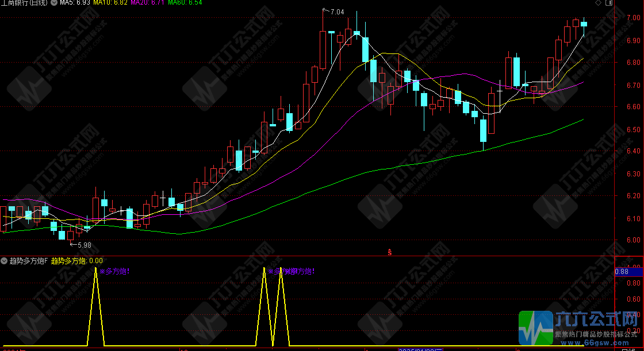Click the 7.00 price label on right axis
The width and height of the screenshot is (644, 351).
[x=632, y=18]
